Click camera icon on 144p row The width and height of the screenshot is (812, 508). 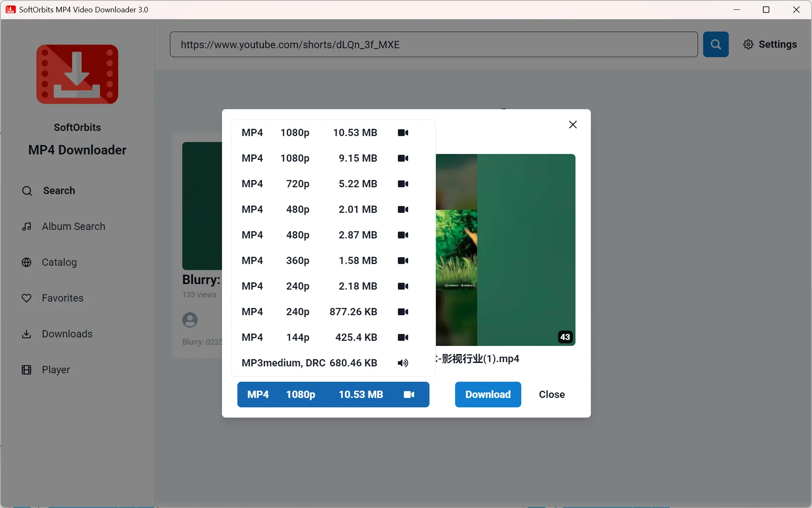(403, 337)
